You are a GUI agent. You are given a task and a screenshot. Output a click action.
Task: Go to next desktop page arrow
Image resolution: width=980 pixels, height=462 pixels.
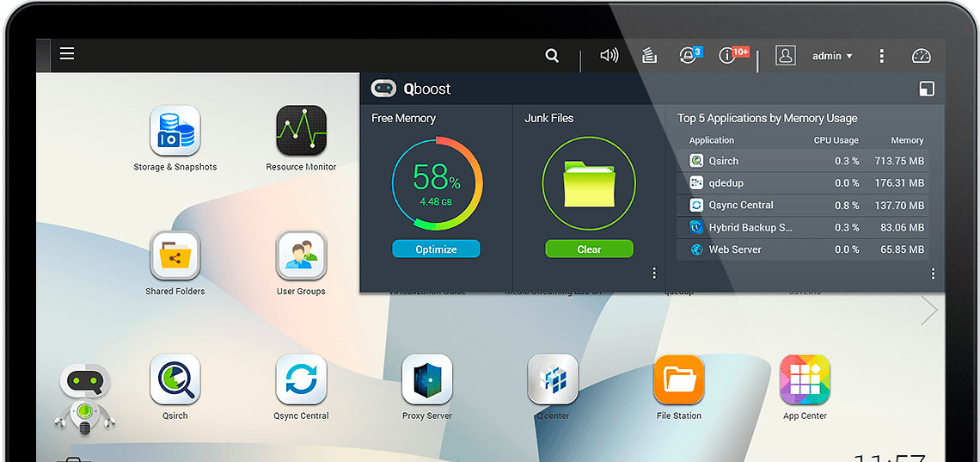929,311
